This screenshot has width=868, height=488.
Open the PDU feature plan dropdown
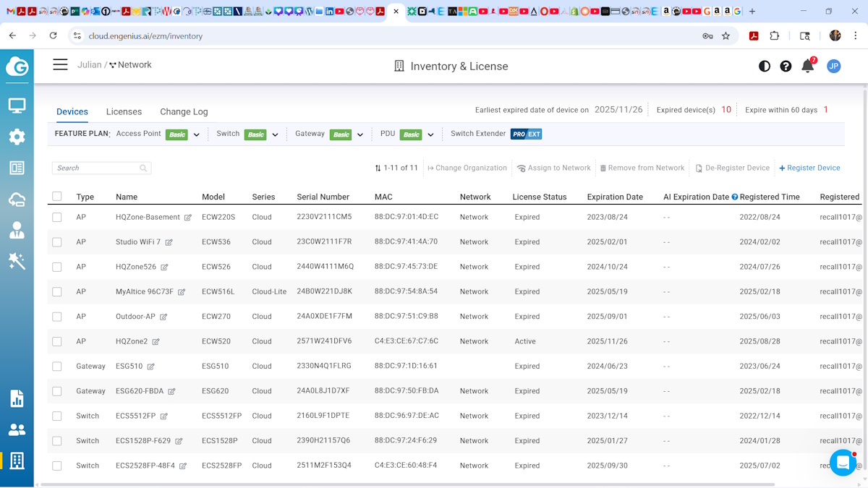point(430,134)
